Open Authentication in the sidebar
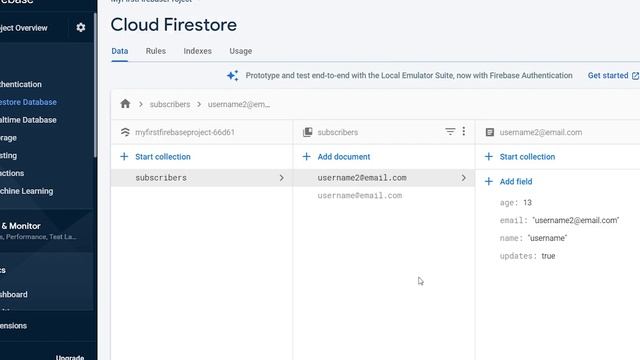 click(x=21, y=84)
